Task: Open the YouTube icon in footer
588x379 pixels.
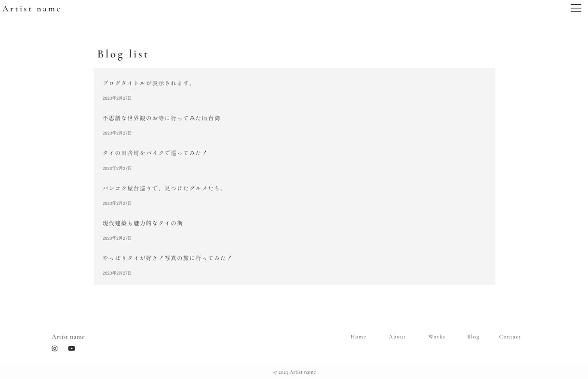Action: point(71,349)
